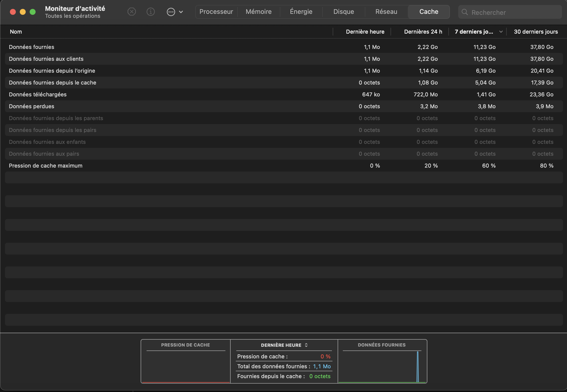Viewport: 567px width, 392px height.
Task: Select the Pression de cache maximum row
Action: pos(45,166)
